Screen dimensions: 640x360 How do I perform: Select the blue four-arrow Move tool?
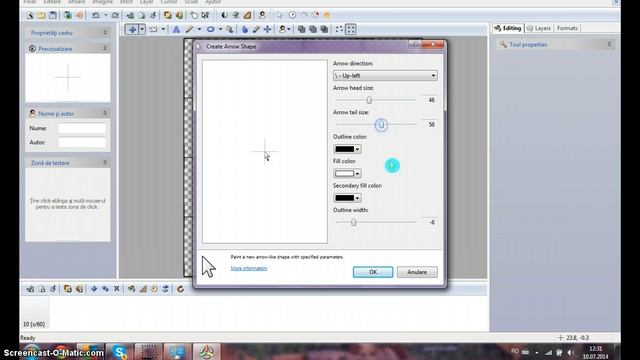click(x=132, y=29)
